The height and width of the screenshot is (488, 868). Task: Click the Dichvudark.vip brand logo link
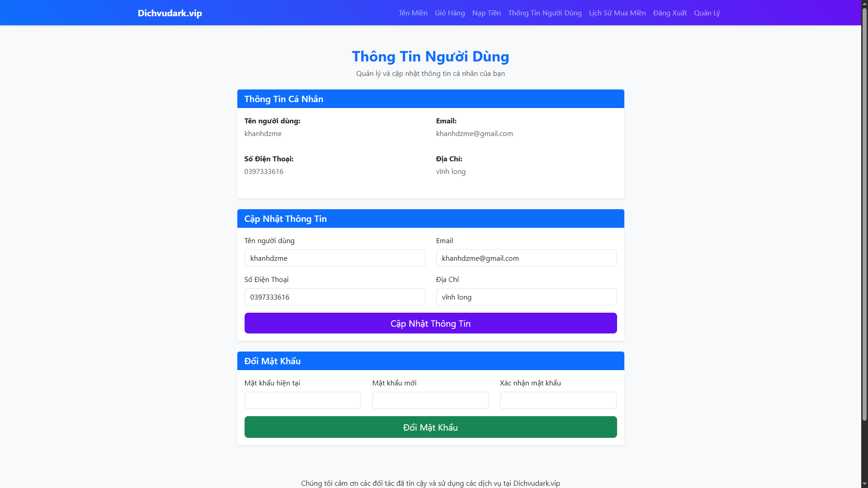coord(170,13)
